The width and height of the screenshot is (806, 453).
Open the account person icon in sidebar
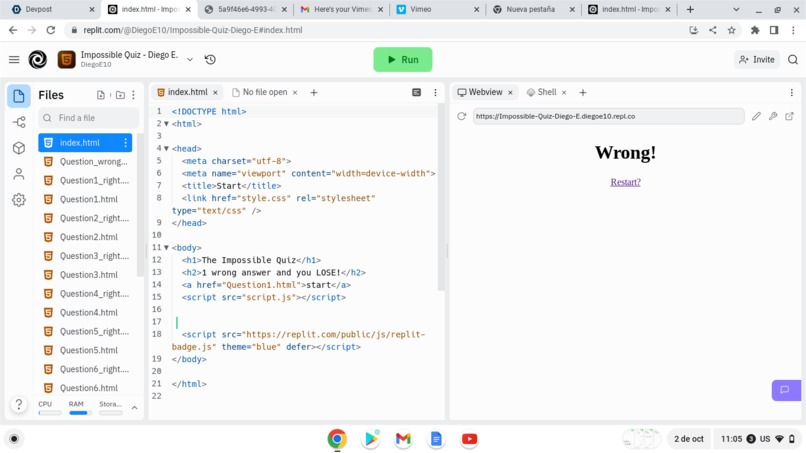[19, 174]
